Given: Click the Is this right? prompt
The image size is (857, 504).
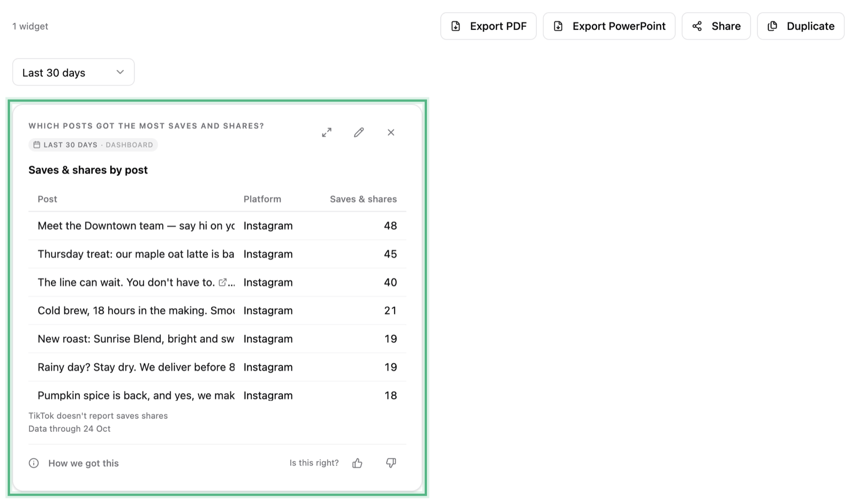Looking at the screenshot, I should (x=314, y=463).
